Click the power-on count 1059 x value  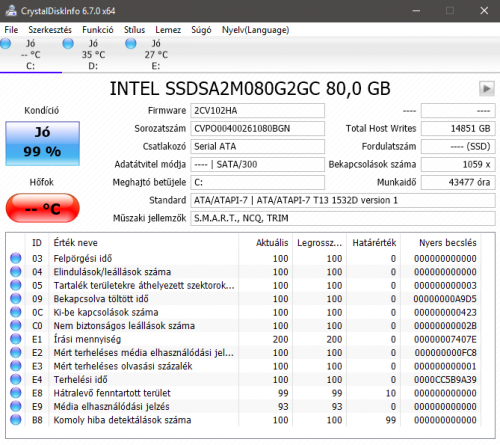[x=458, y=165]
